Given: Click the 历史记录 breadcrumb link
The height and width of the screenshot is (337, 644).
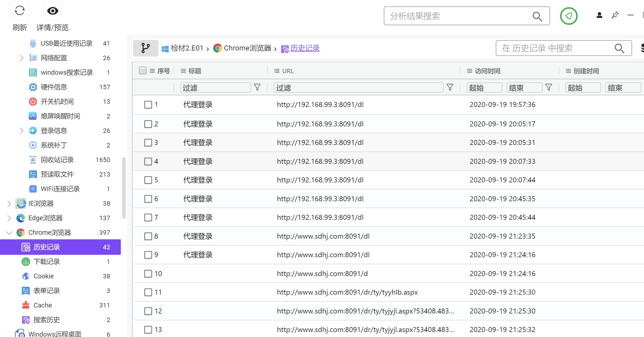Looking at the screenshot, I should click(305, 48).
